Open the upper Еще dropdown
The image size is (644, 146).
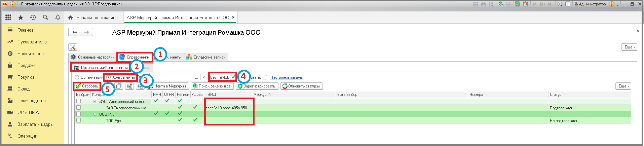coord(629,47)
